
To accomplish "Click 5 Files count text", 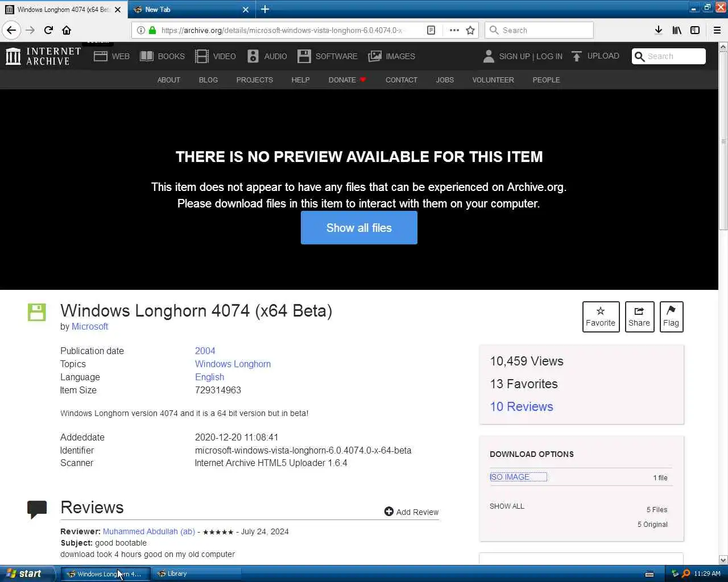I will point(657,510).
